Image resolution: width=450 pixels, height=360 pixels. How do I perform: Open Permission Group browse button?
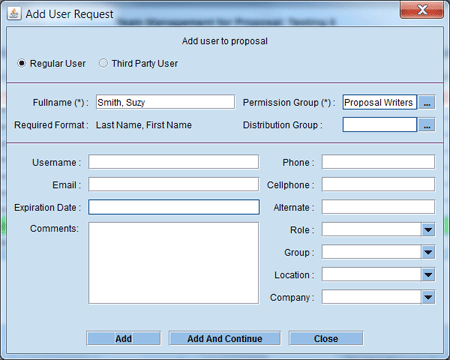tap(427, 102)
